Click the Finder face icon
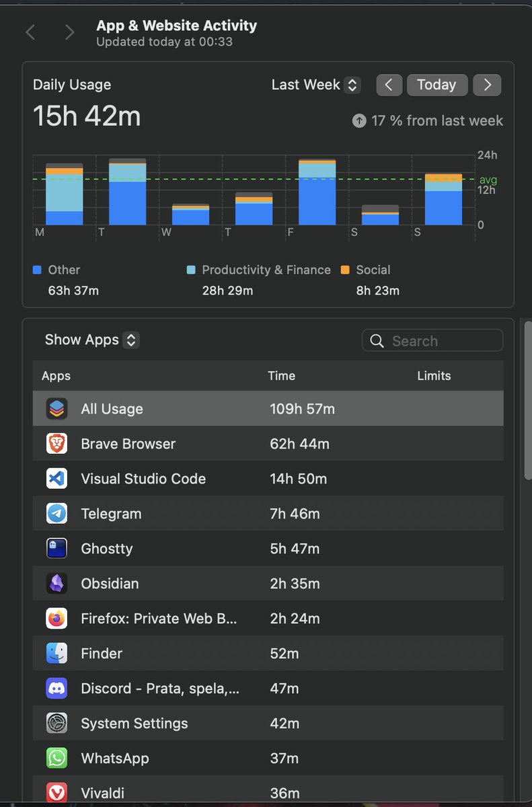 click(56, 654)
